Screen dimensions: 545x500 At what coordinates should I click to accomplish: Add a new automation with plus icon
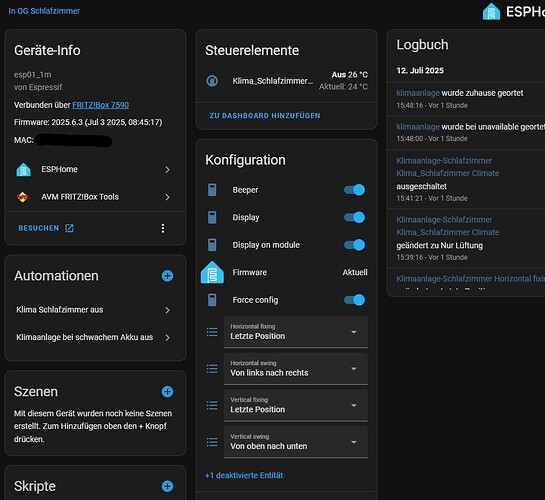point(167,276)
